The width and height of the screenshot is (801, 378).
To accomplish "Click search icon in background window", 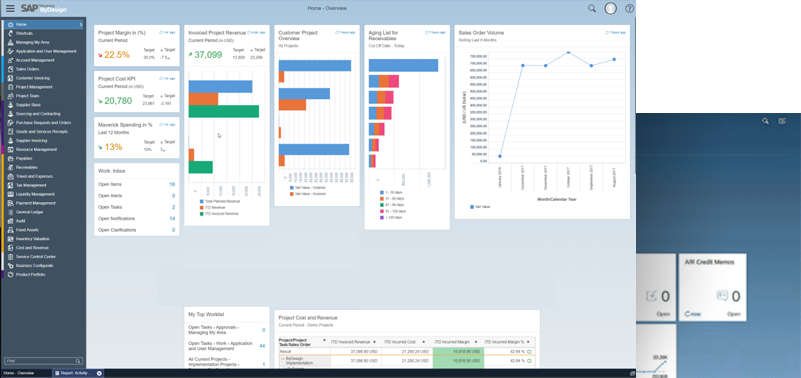I will (x=765, y=121).
